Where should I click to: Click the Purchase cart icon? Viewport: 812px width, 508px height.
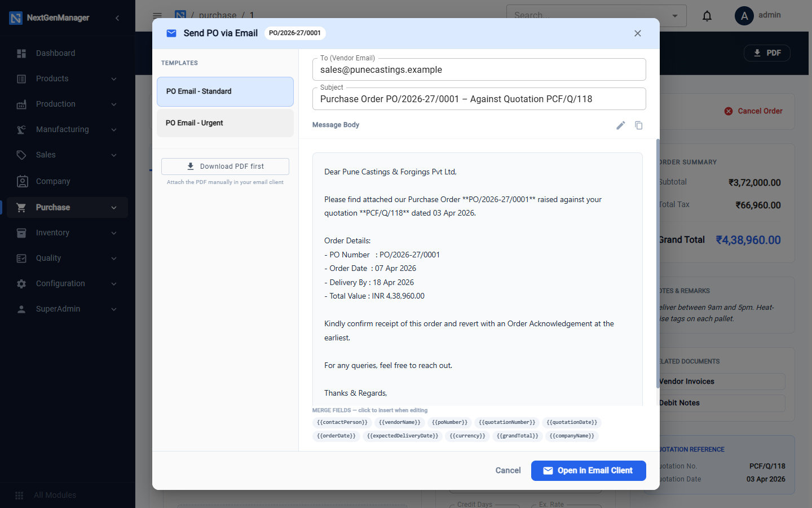click(21, 207)
